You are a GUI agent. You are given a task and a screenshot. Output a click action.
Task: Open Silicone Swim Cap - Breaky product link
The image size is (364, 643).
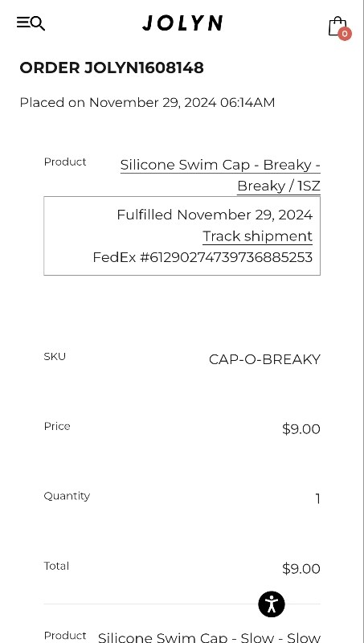220,175
